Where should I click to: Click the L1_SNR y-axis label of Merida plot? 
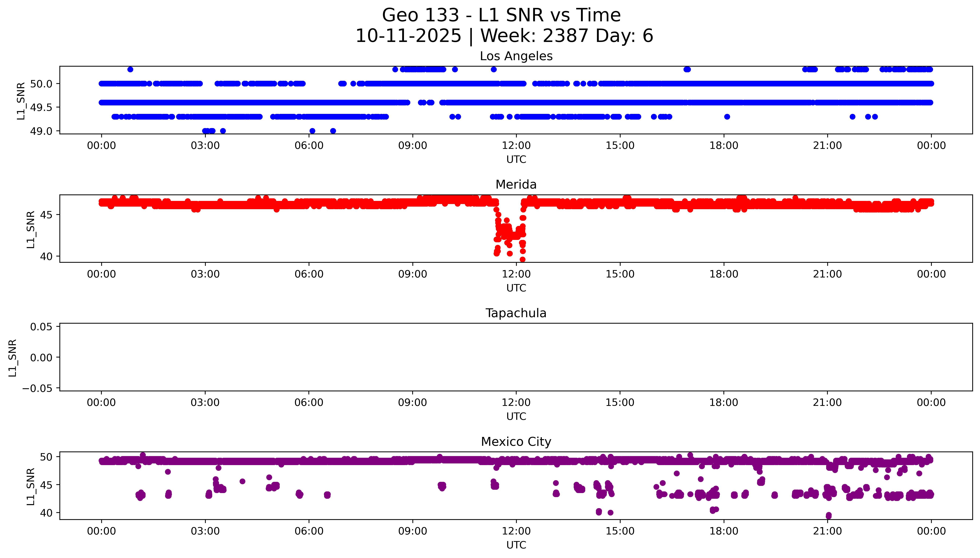click(x=31, y=229)
